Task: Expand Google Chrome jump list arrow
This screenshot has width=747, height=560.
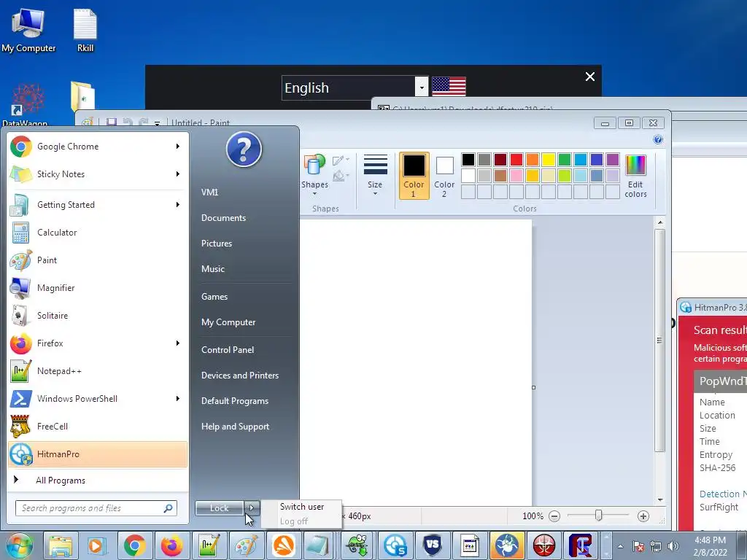Action: (x=178, y=147)
